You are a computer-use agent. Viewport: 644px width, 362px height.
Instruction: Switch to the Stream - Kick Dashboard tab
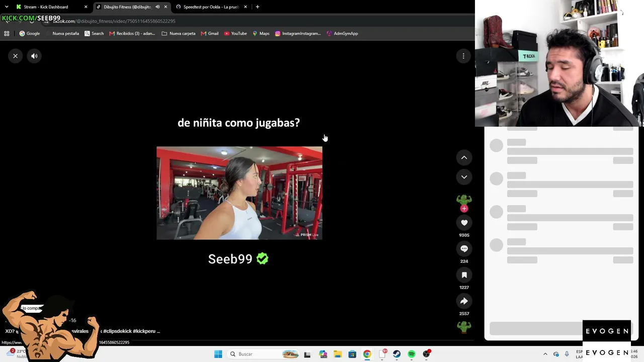pyautogui.click(x=52, y=7)
